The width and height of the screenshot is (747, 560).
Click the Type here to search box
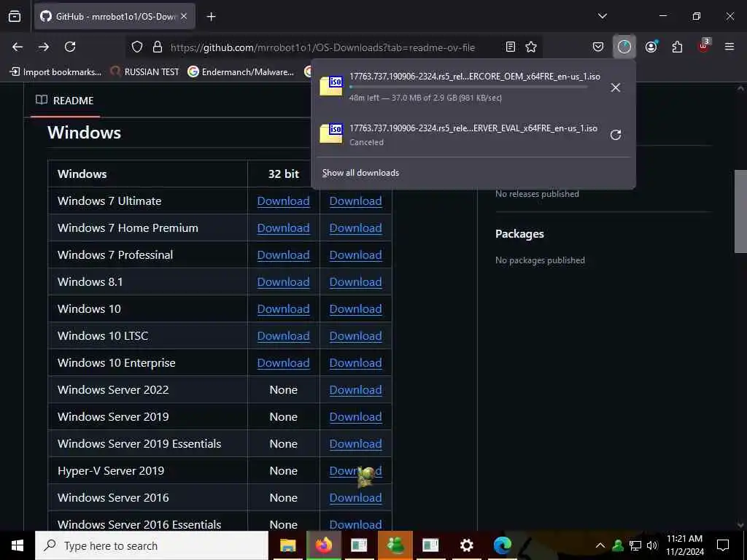(152, 545)
